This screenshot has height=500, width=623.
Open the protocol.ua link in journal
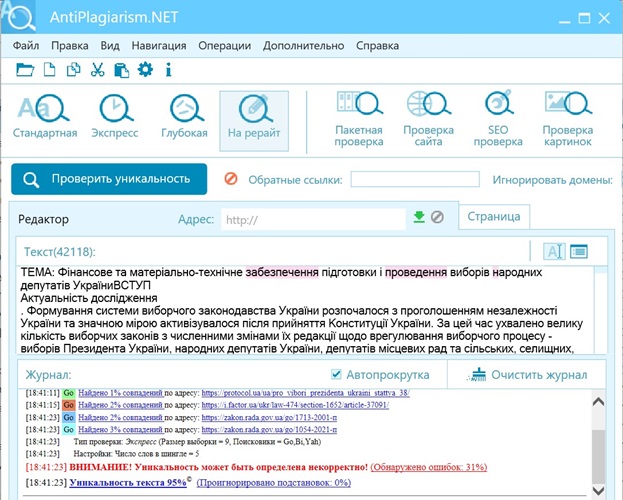pyautogui.click(x=306, y=393)
